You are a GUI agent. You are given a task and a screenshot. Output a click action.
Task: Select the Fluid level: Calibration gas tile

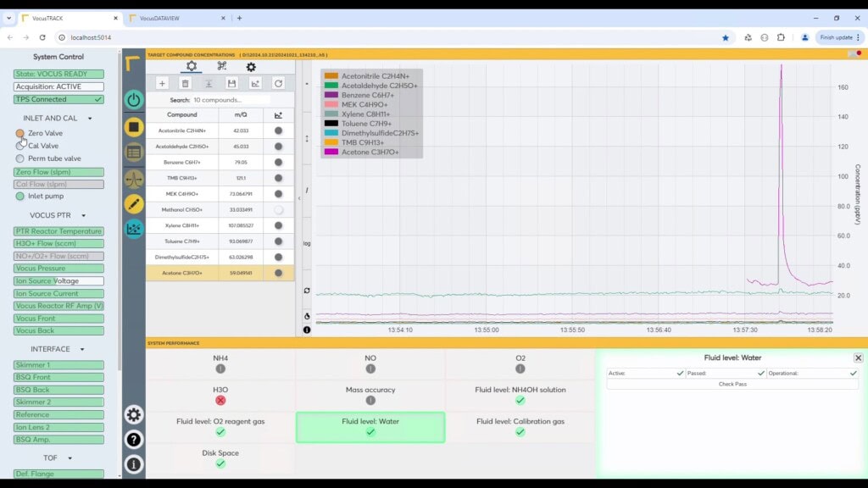pos(520,426)
